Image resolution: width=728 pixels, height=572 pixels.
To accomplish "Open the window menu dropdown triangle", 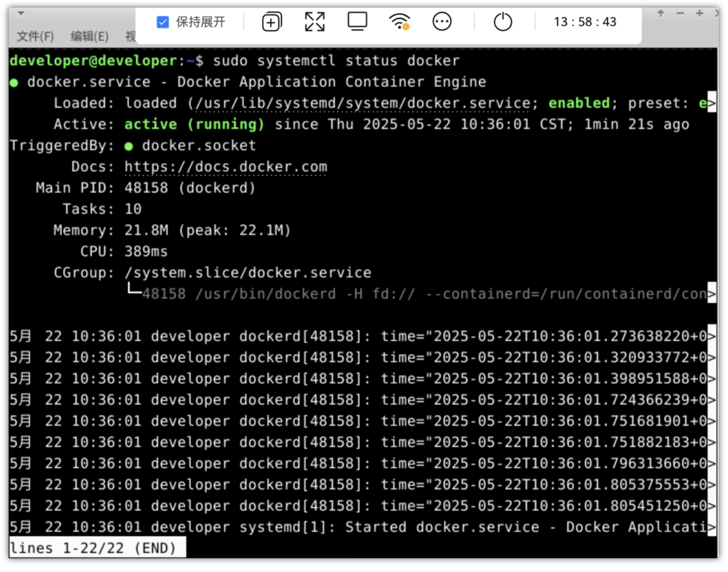I will [21, 13].
